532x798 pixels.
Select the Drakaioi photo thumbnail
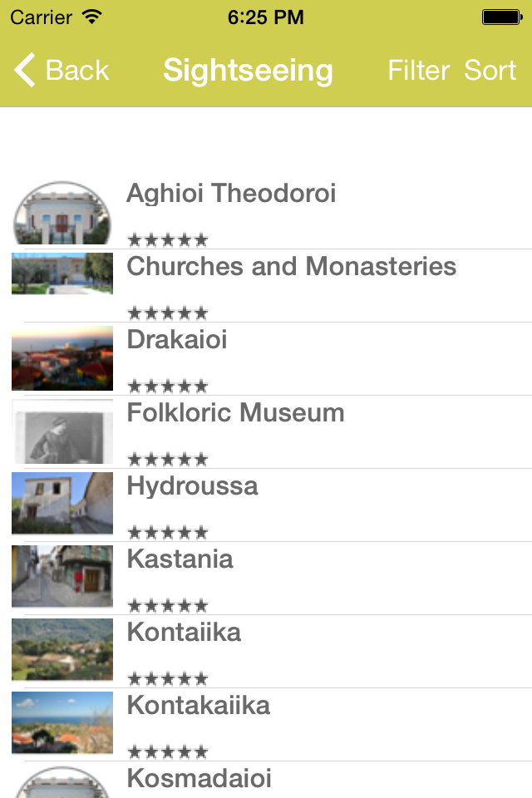pos(62,358)
